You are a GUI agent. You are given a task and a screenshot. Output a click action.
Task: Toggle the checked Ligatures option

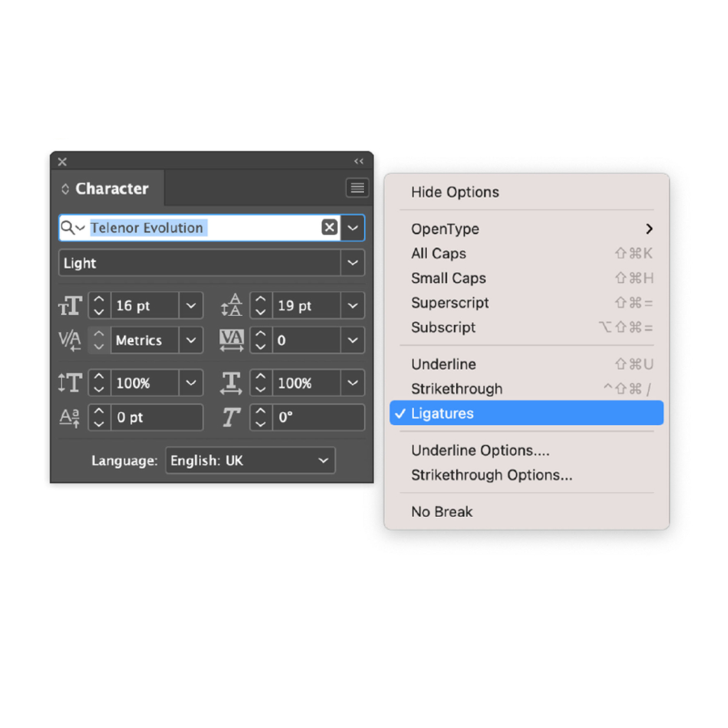[x=527, y=413]
